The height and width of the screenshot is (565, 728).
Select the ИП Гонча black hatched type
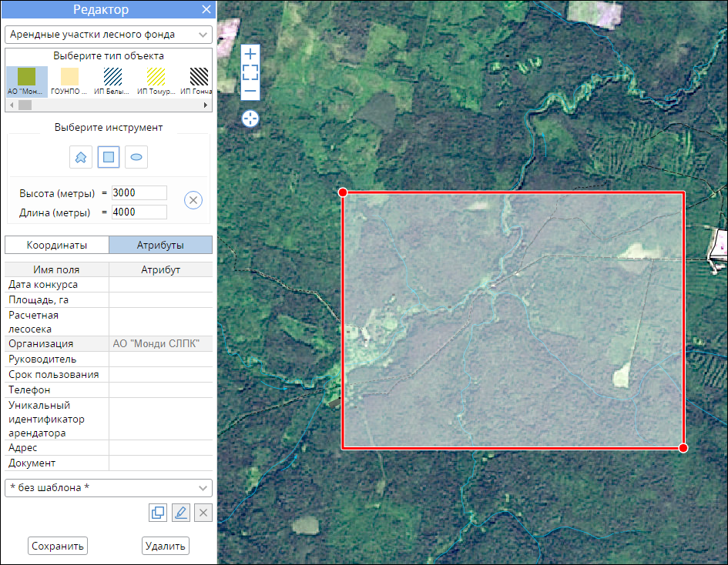pos(197,81)
